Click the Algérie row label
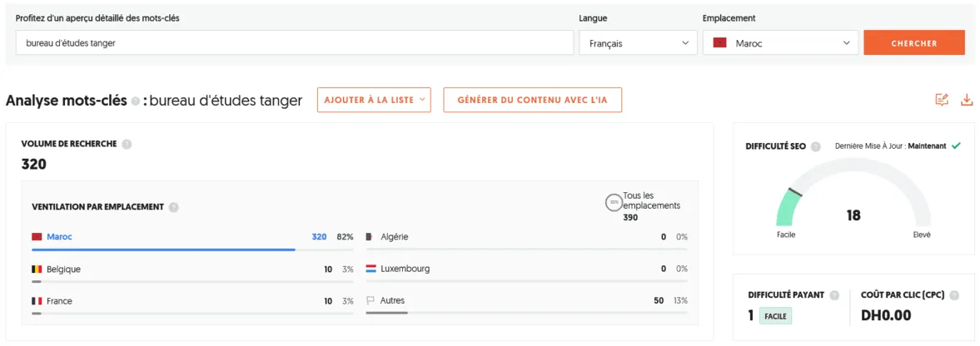980x346 pixels. tap(395, 237)
